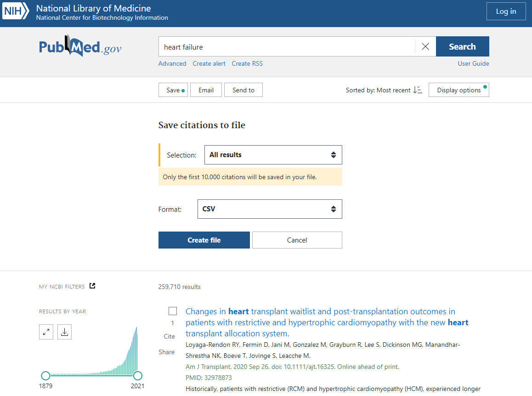Click the Cite icon for the first result

point(169,336)
